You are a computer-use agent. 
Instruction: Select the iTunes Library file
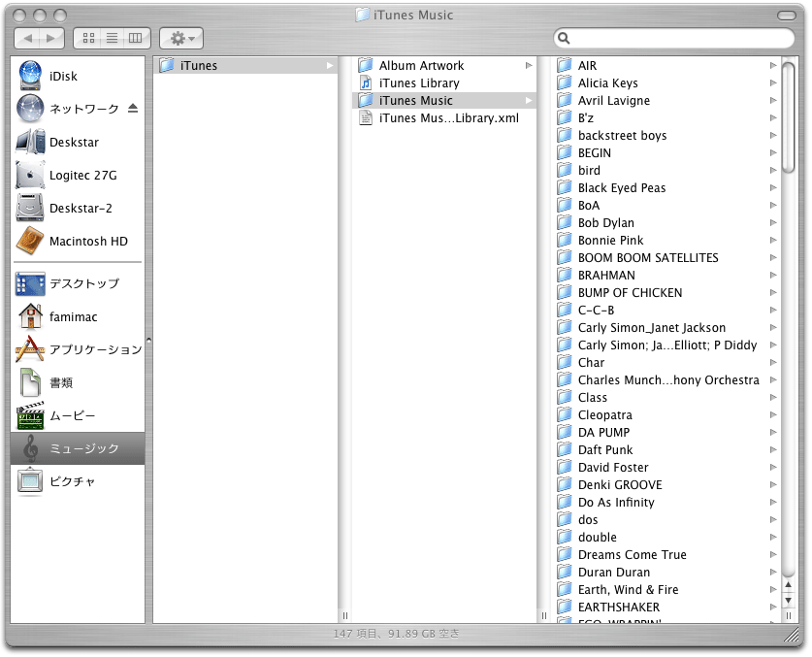point(444,82)
